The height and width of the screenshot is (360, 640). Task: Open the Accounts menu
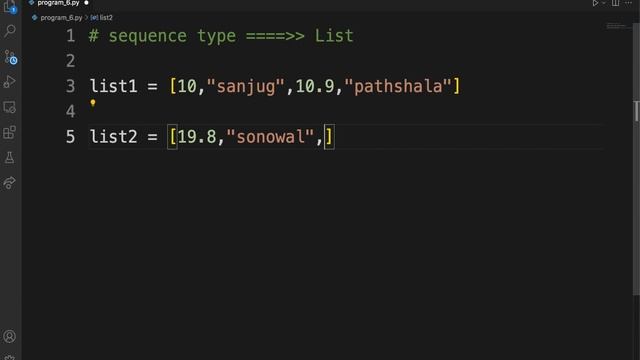tap(9, 336)
